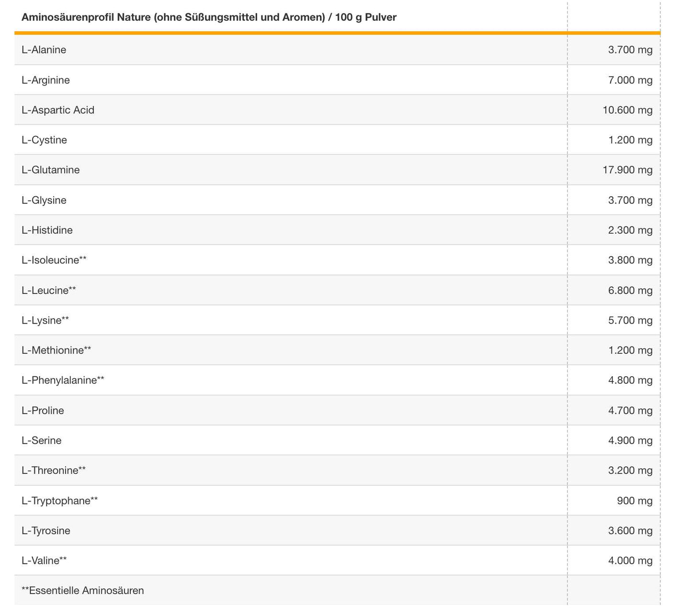Click the L-Glutamine row label
Viewport: 692px width, 616px height.
point(51,170)
